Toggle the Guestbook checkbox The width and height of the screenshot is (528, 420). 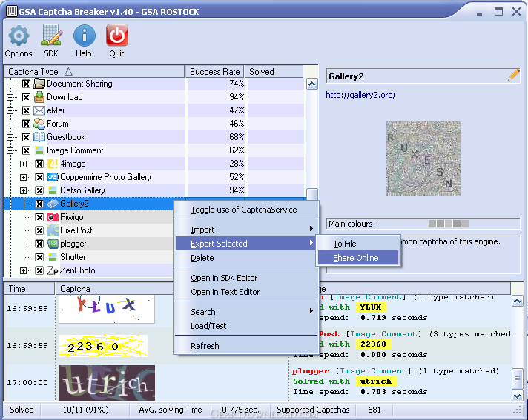click(x=26, y=137)
